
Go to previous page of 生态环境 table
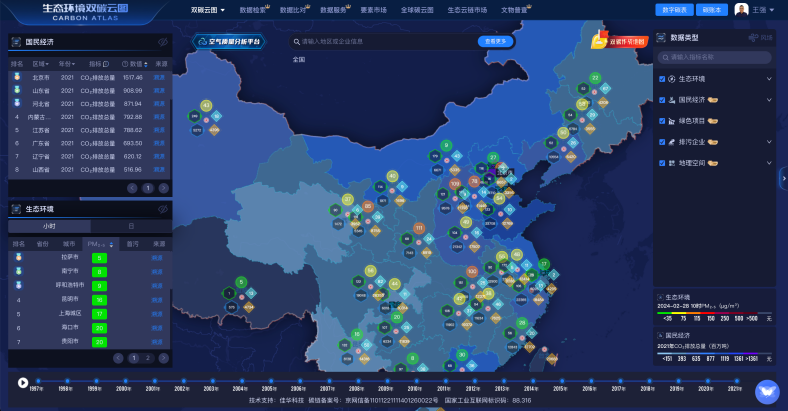[x=118, y=358]
